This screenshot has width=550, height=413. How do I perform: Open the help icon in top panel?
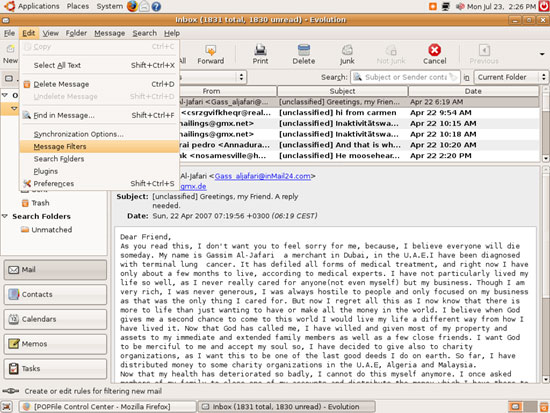[x=156, y=6]
